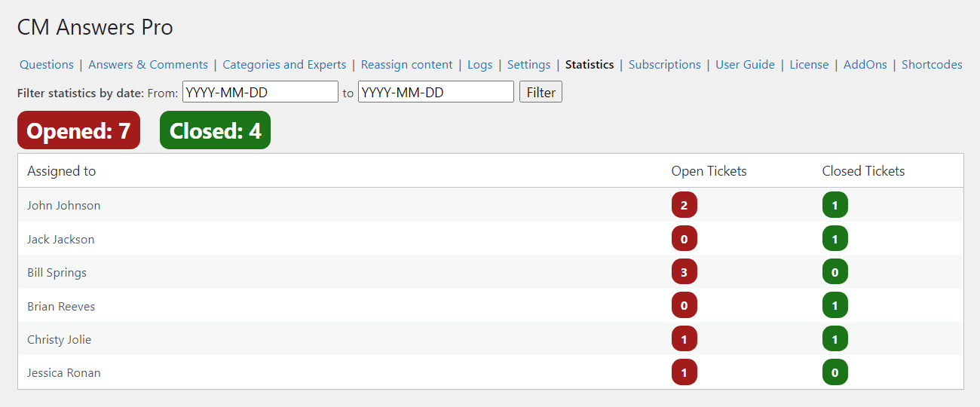Select the Bill Springs row name

point(57,272)
